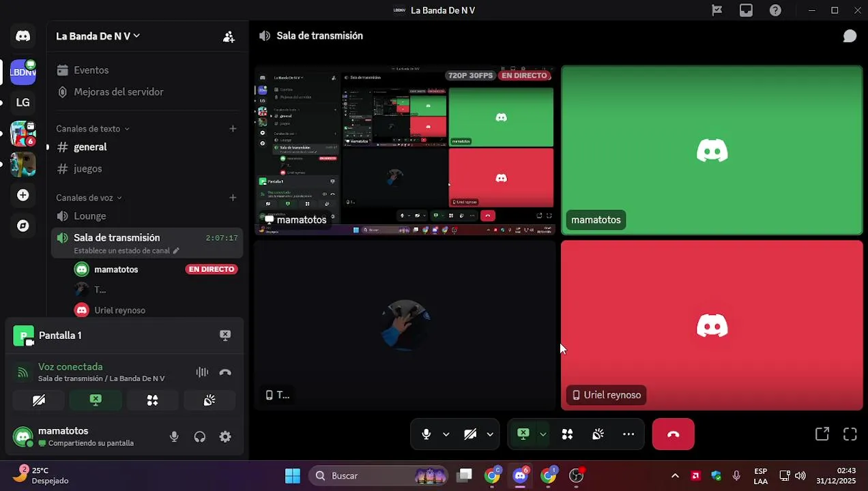Image resolution: width=868 pixels, height=491 pixels.
Task: Click Establece un estado de canal
Action: pyautogui.click(x=126, y=251)
